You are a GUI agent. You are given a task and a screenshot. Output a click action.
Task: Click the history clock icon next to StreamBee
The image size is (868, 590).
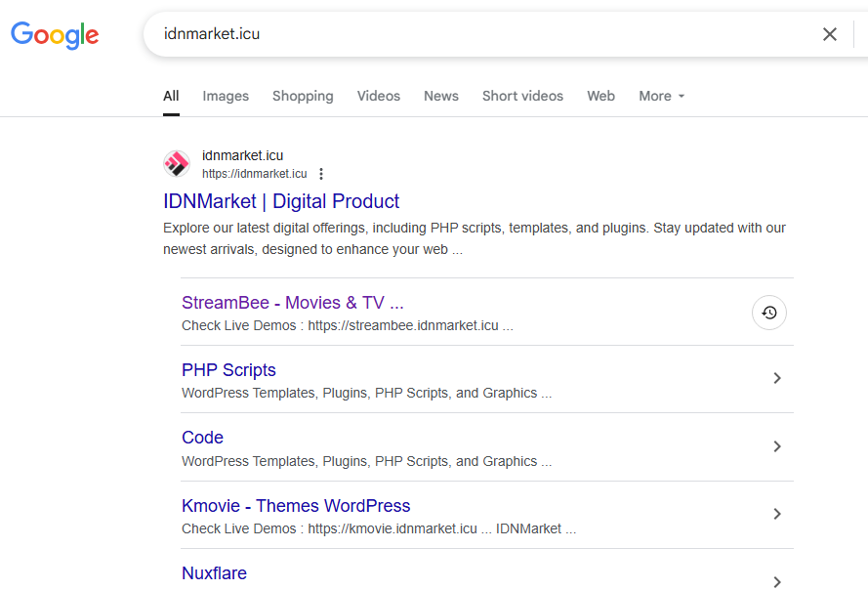(769, 313)
